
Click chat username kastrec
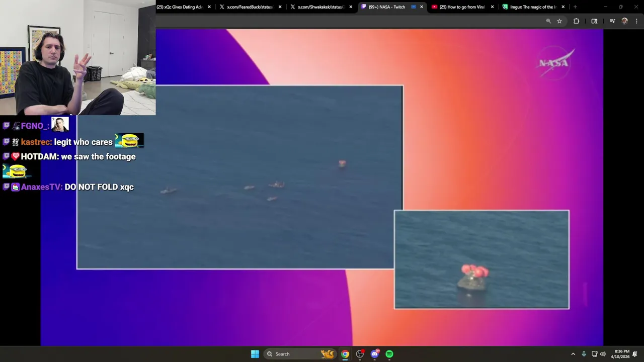pyautogui.click(x=36, y=142)
